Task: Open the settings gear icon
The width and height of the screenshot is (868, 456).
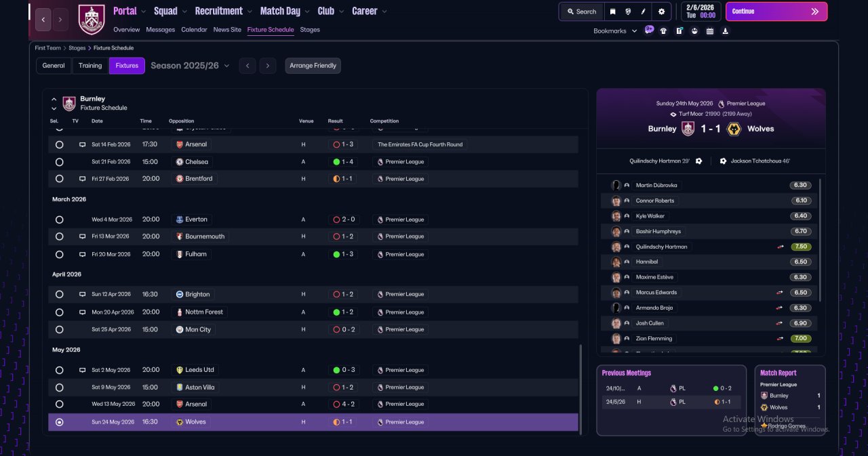Action: 661,12
